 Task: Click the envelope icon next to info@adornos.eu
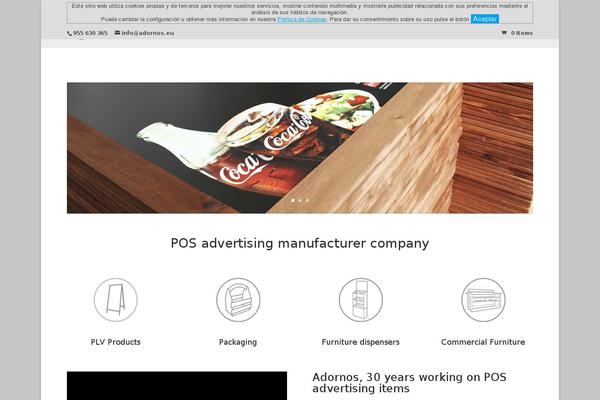coord(117,33)
